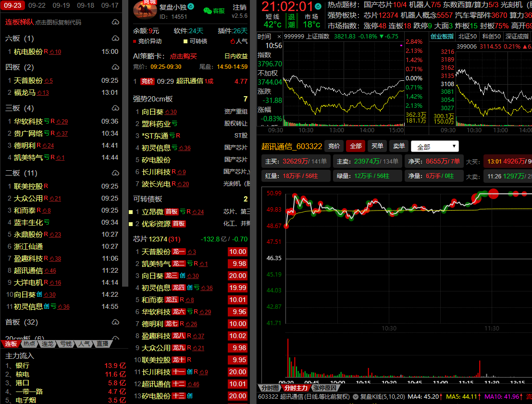Viewport: 532px width, 404px height.
Task: Click the 999999 上证指数 chart title
Action: pyautogui.click(x=307, y=37)
